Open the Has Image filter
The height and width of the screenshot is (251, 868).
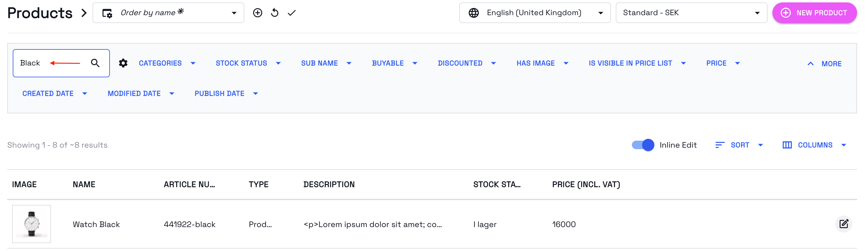pyautogui.click(x=543, y=63)
